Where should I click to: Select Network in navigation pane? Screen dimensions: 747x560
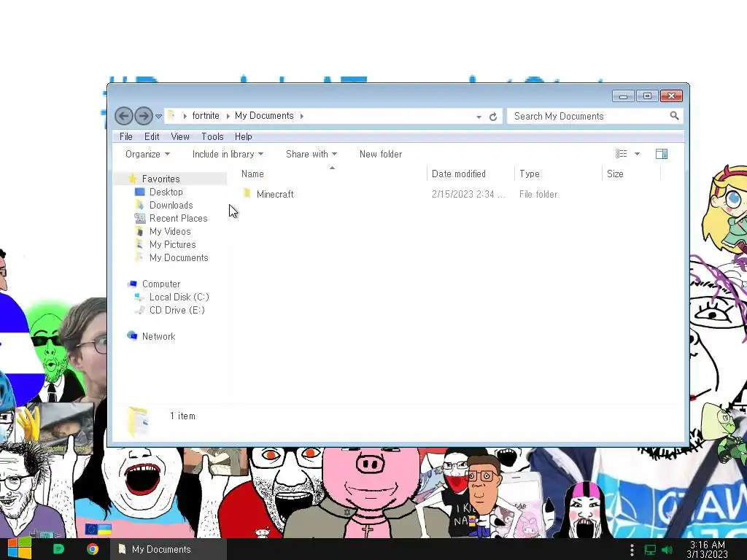click(158, 336)
